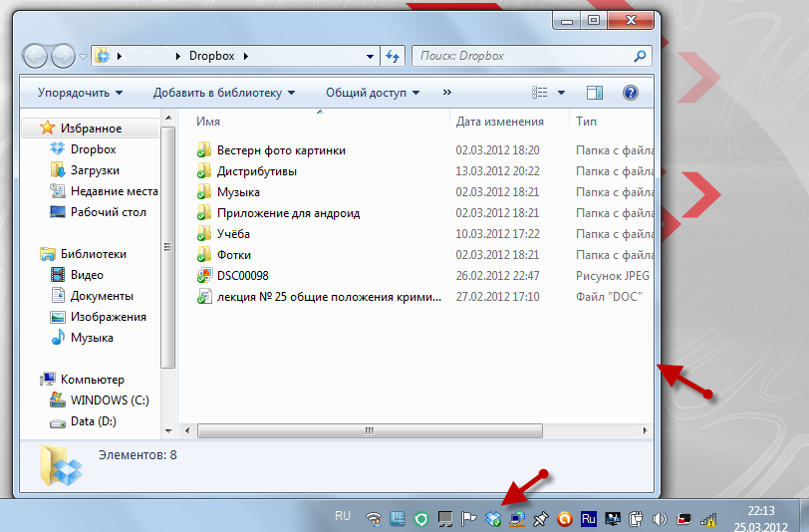Expand the arrow after Dropbox in address bar
809x532 pixels.
pyautogui.click(x=245, y=56)
